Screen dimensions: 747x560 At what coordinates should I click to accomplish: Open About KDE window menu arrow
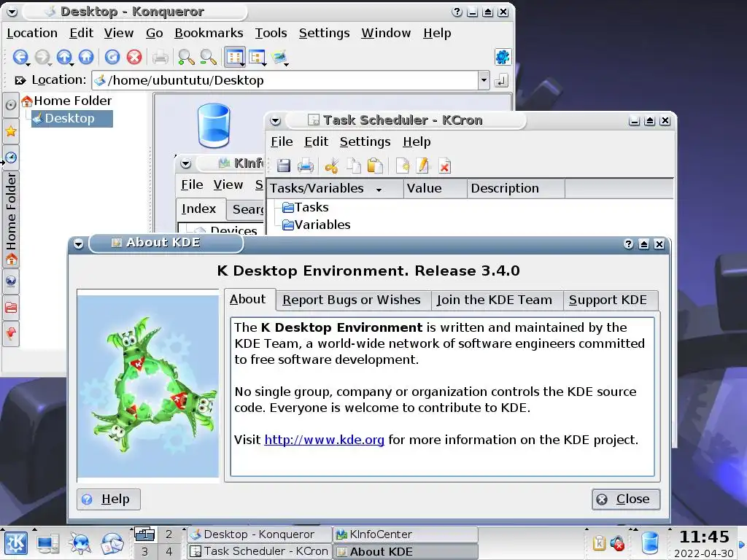point(79,244)
